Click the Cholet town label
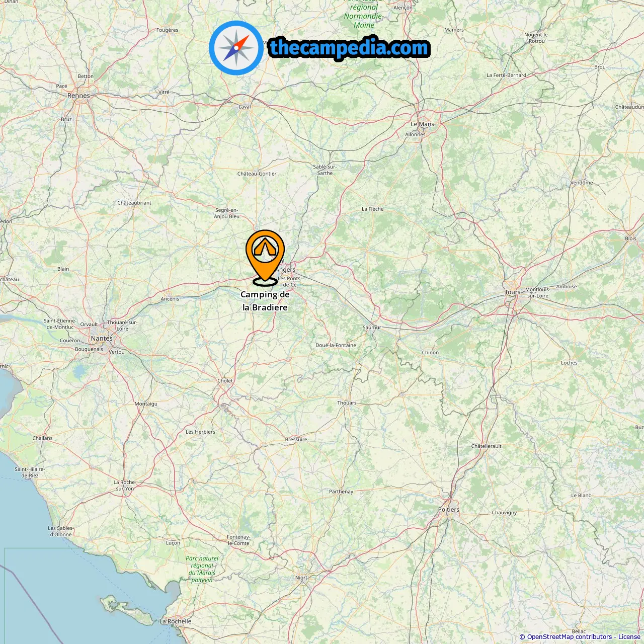 (225, 381)
